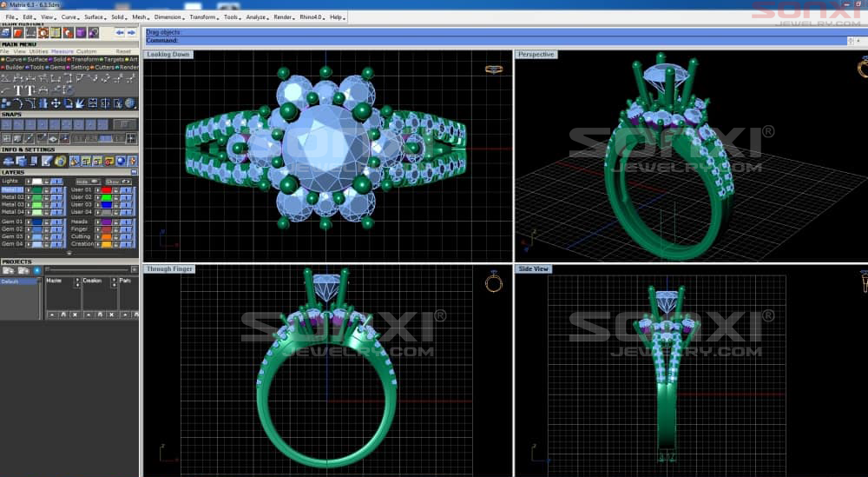The image size is (868, 477).
Task: Click the first folder icon in Projects
Action: click(x=9, y=270)
